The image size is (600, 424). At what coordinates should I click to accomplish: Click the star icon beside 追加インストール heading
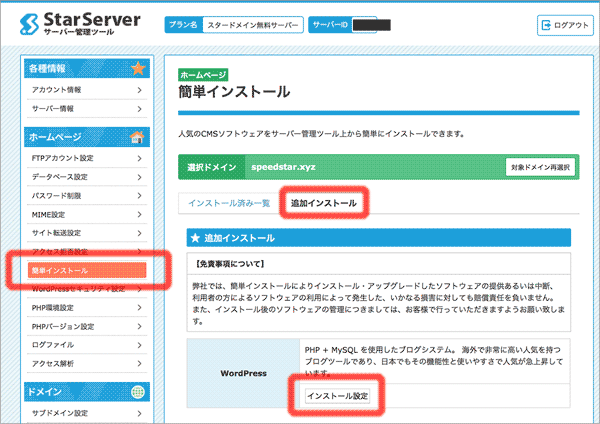pyautogui.click(x=195, y=238)
